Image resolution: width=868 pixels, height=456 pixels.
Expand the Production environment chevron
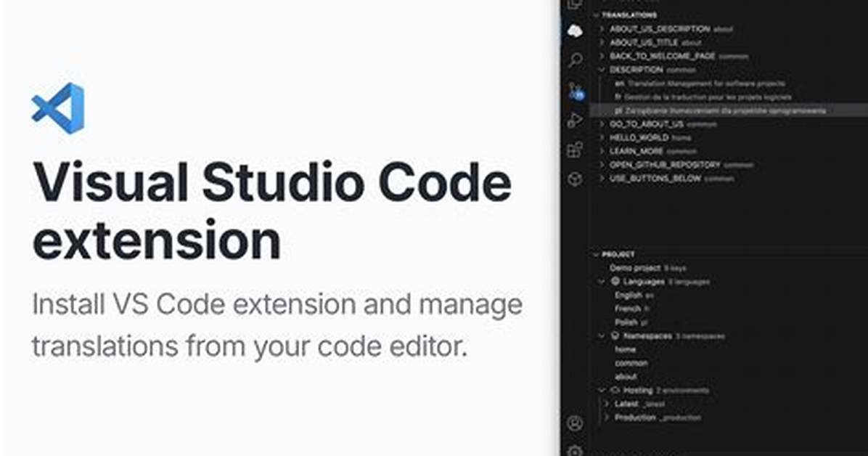click(608, 418)
